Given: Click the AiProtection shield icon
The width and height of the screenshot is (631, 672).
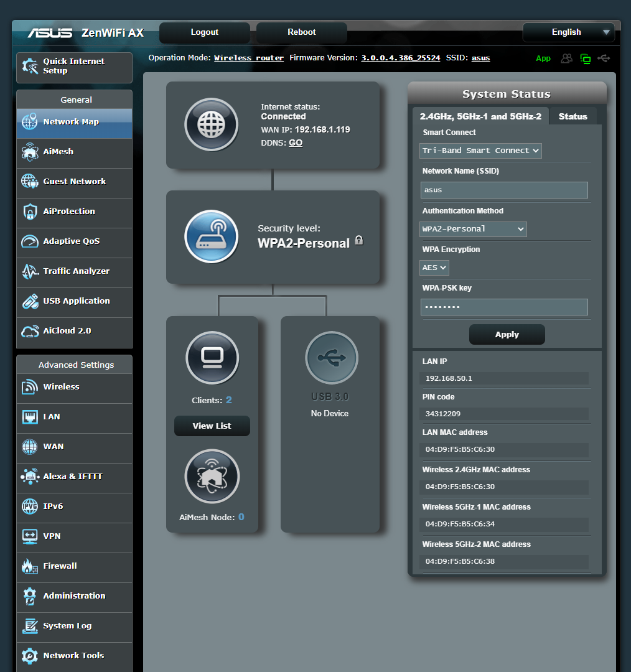Looking at the screenshot, I should click(30, 212).
